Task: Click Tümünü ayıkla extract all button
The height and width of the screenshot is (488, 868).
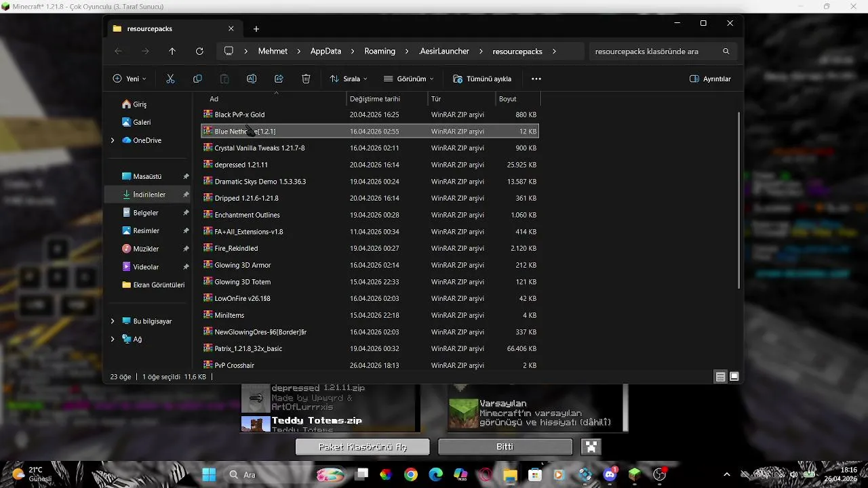Action: click(x=482, y=79)
